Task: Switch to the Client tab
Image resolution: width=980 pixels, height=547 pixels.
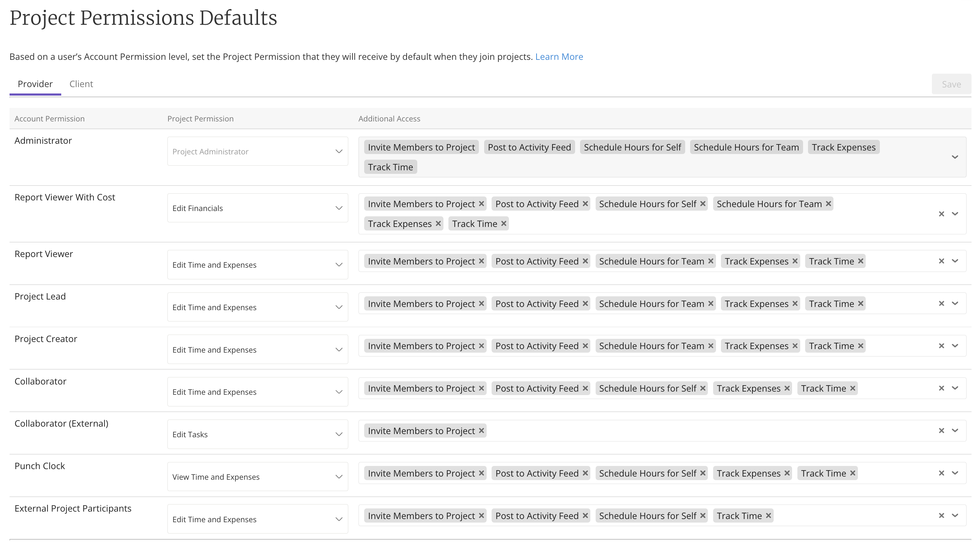Action: pos(81,84)
